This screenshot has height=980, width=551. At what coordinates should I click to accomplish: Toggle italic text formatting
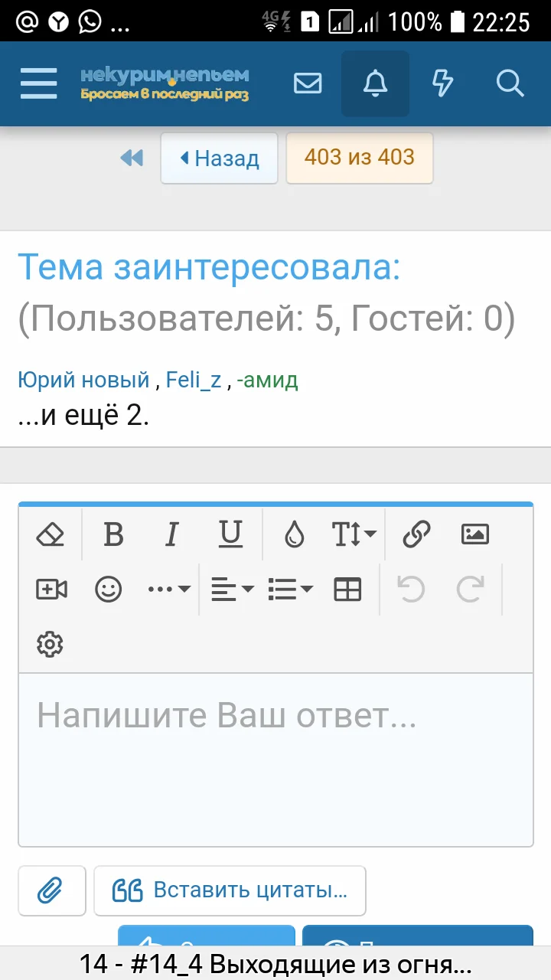[x=171, y=534]
